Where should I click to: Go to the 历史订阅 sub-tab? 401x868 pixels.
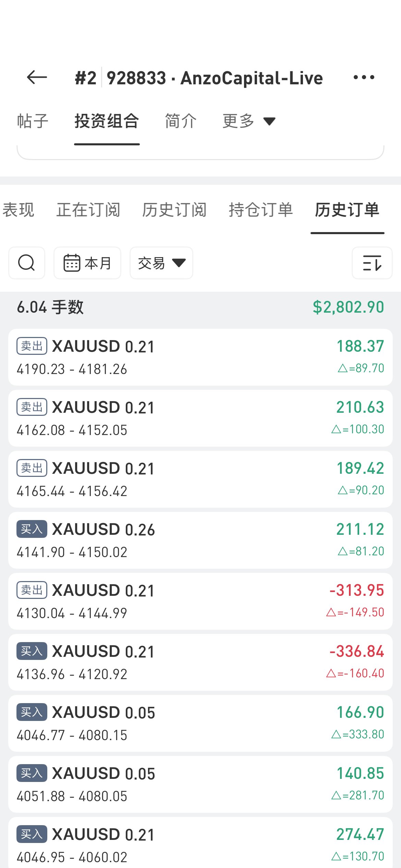pyautogui.click(x=174, y=209)
